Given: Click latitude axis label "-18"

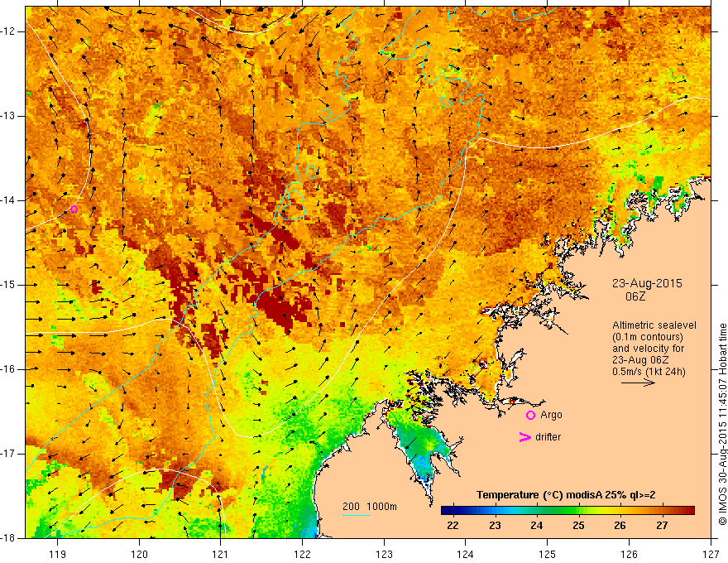Looking at the screenshot, I should [x=8, y=538].
